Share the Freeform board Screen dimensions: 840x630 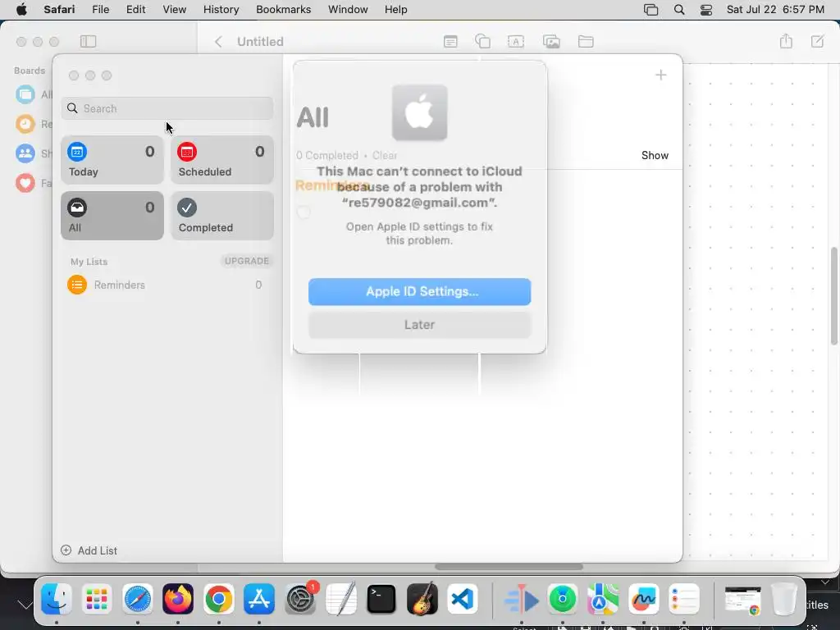coord(786,41)
